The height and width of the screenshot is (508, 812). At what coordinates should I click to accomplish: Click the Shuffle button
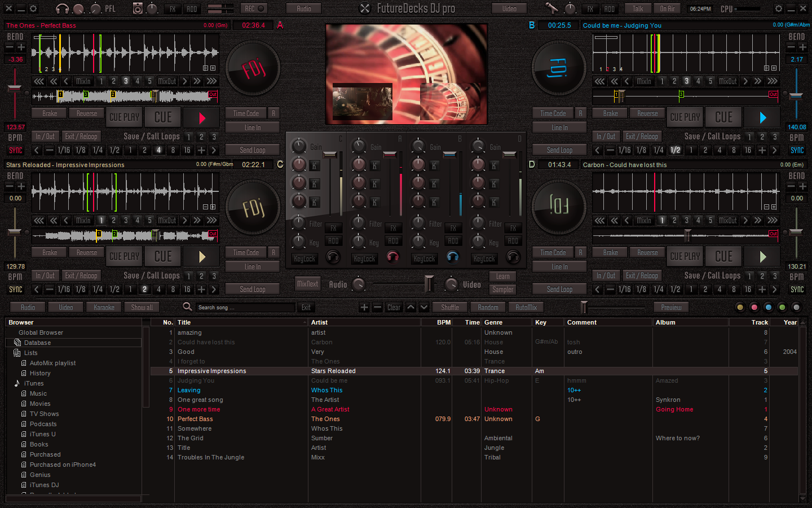(449, 308)
